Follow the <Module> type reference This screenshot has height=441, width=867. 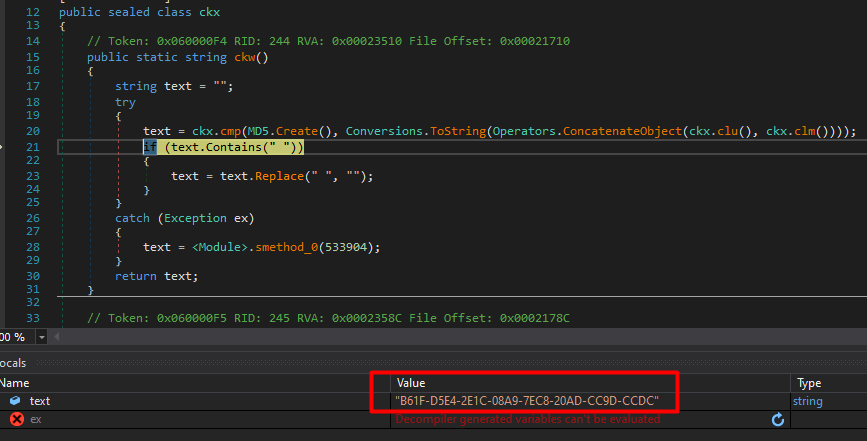tap(220, 247)
